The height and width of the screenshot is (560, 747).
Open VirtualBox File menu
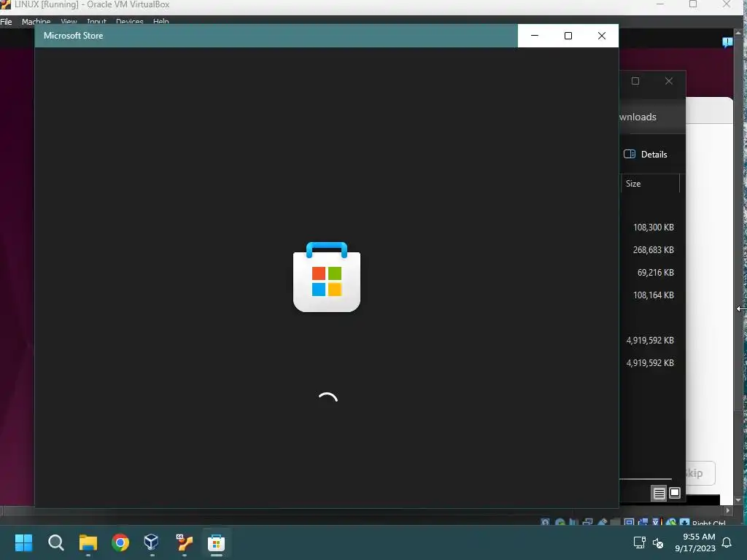[6, 21]
